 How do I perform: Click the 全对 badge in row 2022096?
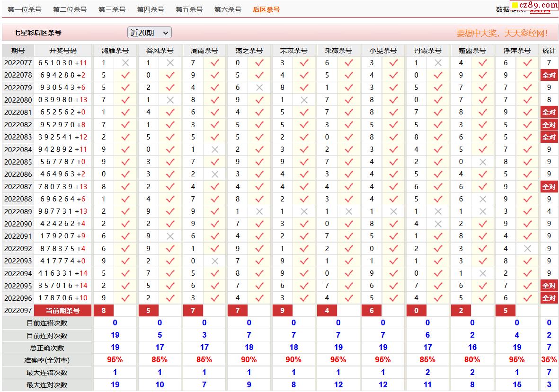[549, 298]
